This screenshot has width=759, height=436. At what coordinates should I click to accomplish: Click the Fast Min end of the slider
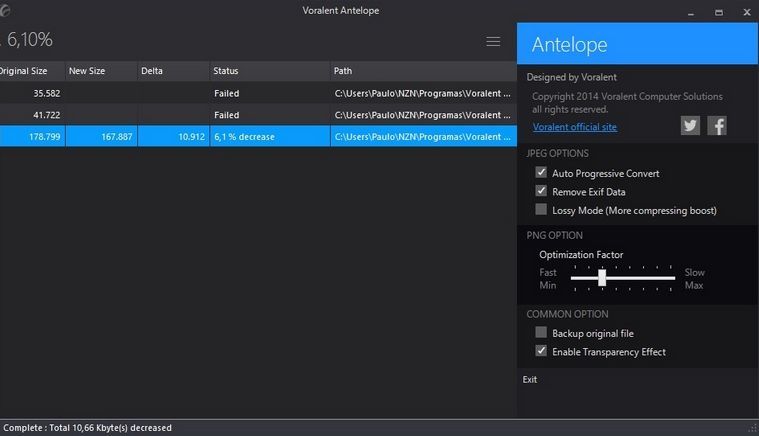(x=548, y=279)
